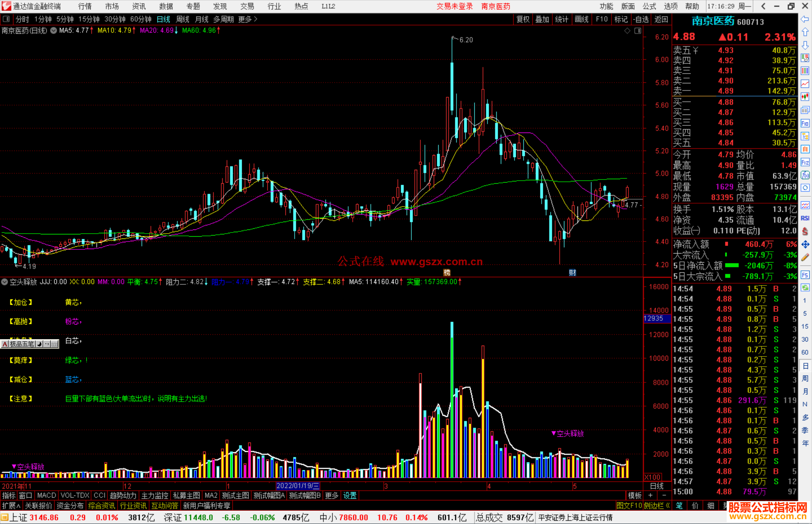Collapse the 扩展 panel at bottom left
The width and height of the screenshot is (812, 524).
[11, 506]
